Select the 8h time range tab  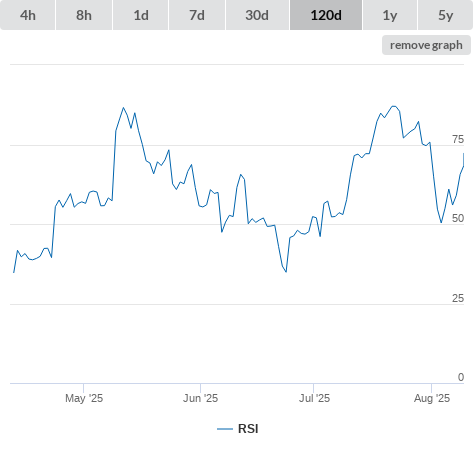pos(84,15)
